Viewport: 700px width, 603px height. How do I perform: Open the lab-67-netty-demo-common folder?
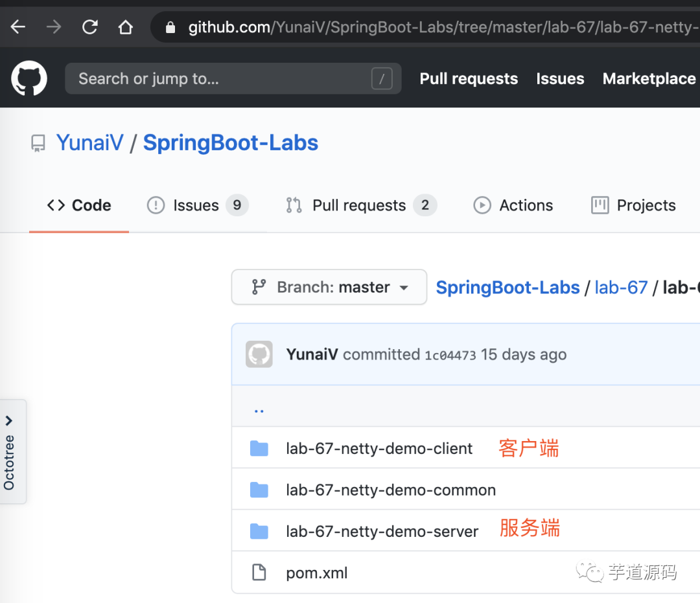pyautogui.click(x=391, y=490)
